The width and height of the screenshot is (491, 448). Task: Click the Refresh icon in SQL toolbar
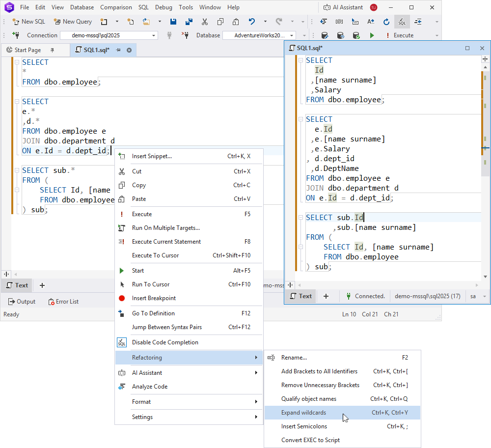[386, 22]
